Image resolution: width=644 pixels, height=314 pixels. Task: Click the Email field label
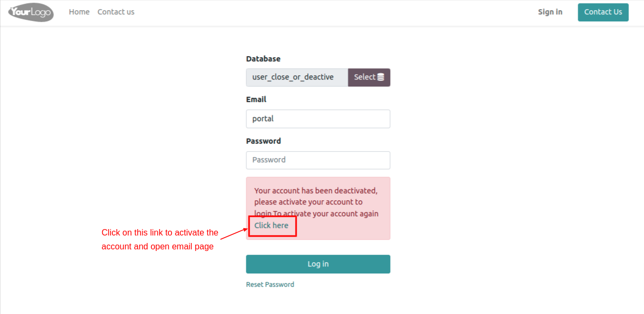tap(256, 99)
